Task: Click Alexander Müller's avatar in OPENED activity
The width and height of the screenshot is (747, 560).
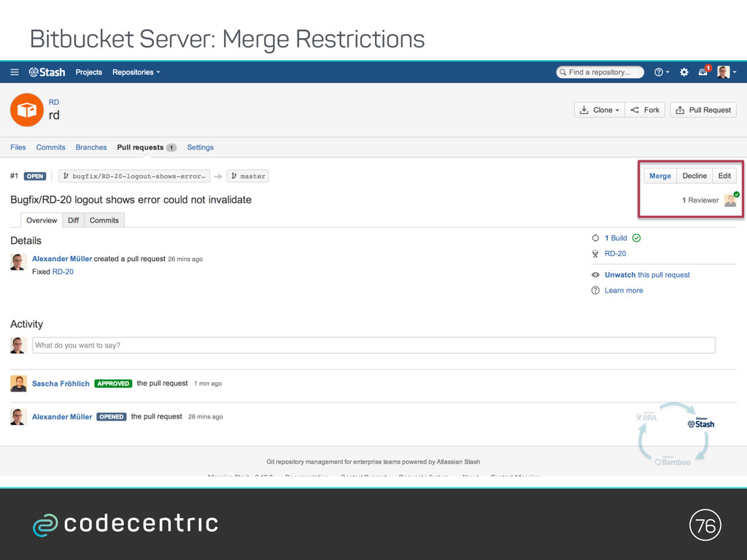Action: (x=18, y=416)
